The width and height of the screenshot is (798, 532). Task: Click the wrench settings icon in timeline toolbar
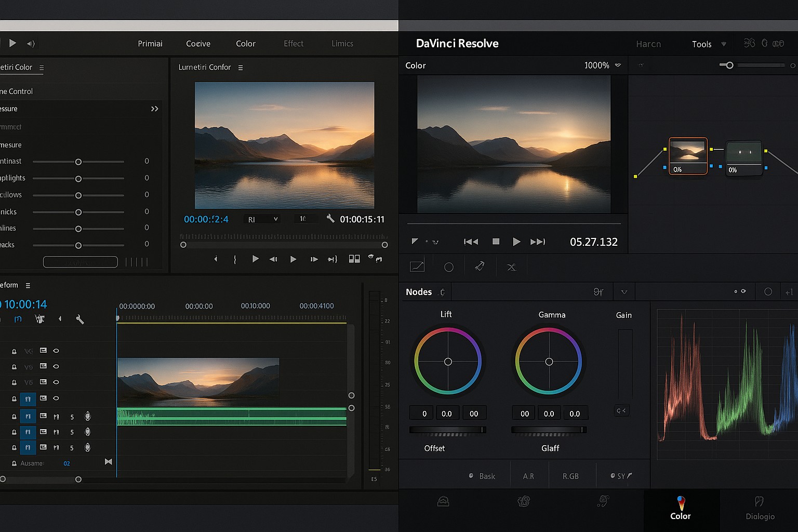[79, 319]
